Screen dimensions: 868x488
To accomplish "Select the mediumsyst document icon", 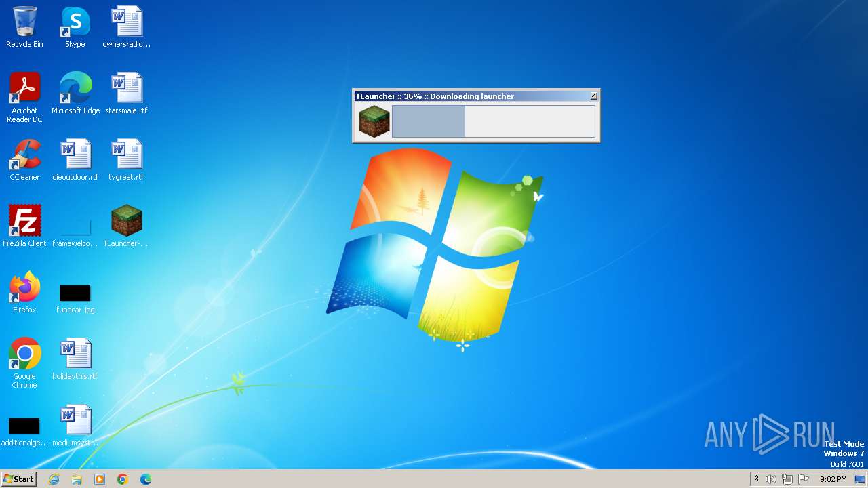I will click(75, 426).
